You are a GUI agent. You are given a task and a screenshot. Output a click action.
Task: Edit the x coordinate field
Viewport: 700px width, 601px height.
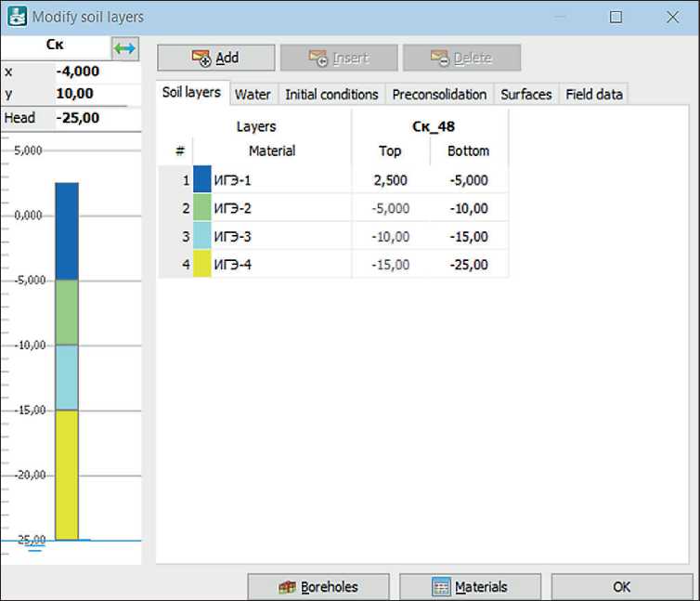tap(97, 72)
